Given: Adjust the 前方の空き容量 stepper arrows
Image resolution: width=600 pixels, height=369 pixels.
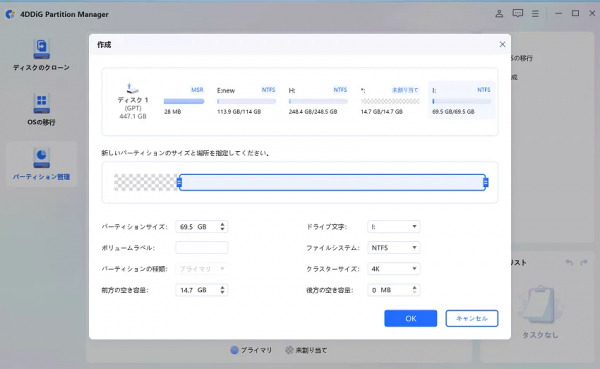Looking at the screenshot, I should [x=222, y=290].
